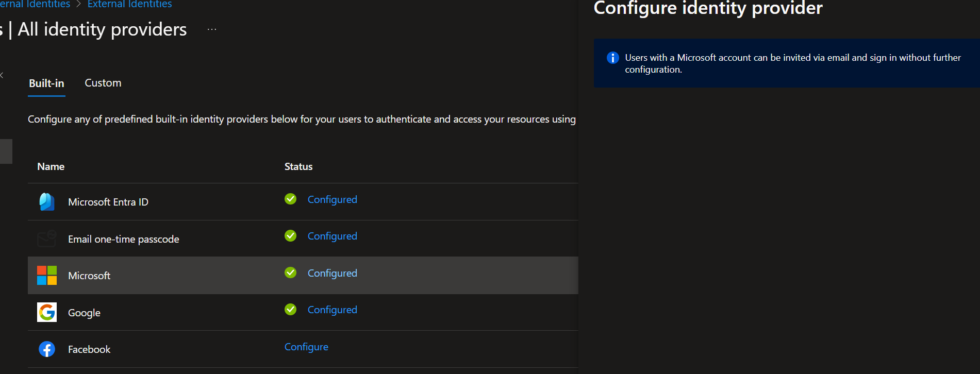Collapse the side menu with the chevron
Image resolution: width=980 pixels, height=374 pixels.
coord(2,75)
